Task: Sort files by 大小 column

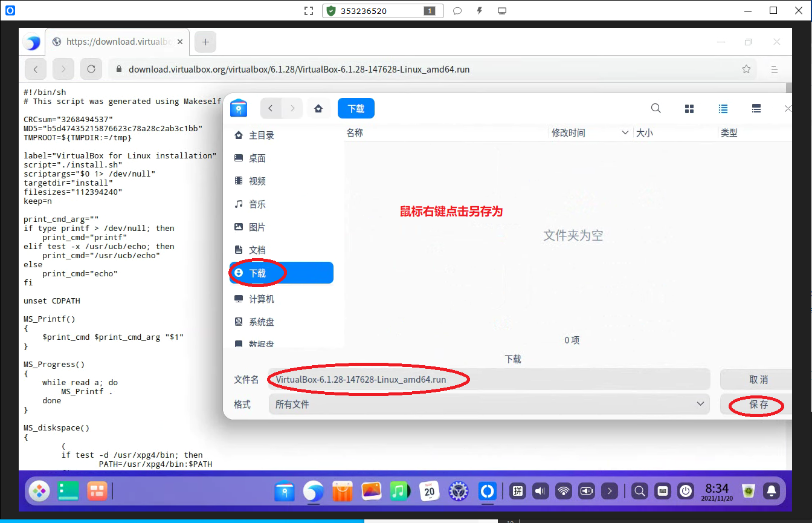Action: 676,133
